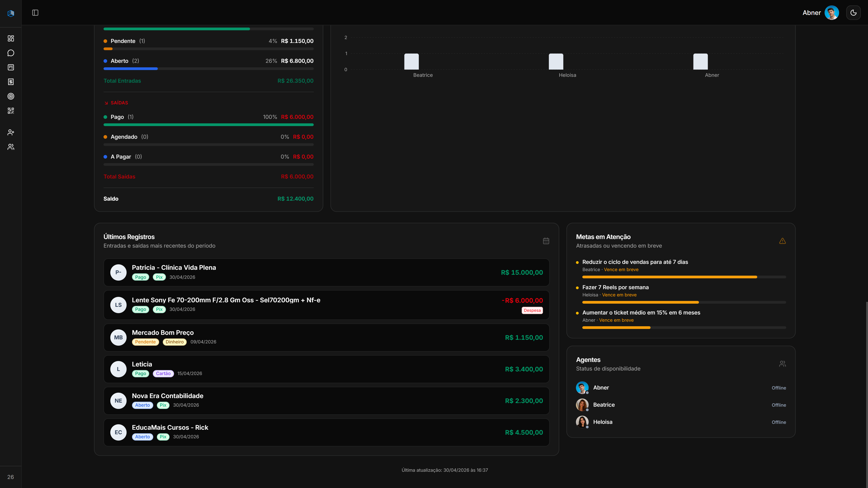Click the EC avatar circle
Viewport: 868px width, 488px height.
coord(118,432)
